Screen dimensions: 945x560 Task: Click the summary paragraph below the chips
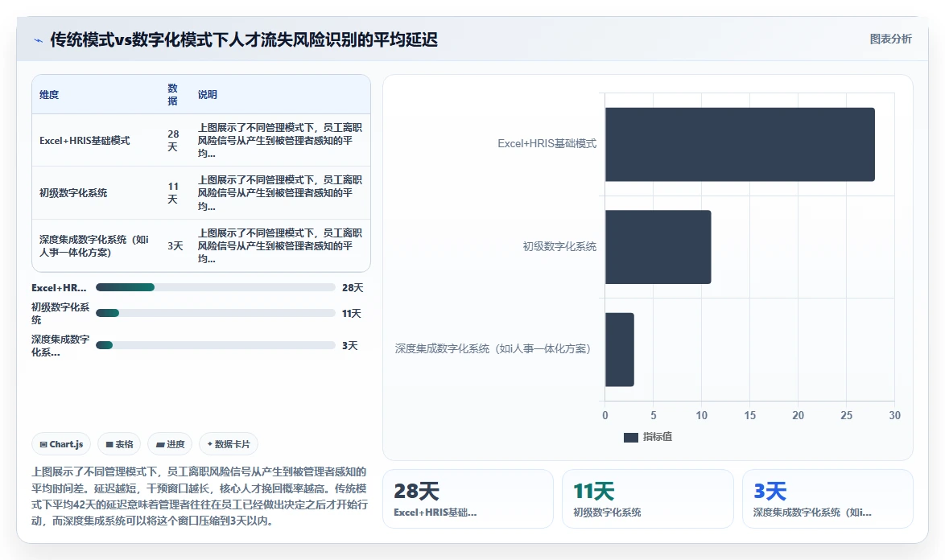click(200, 496)
